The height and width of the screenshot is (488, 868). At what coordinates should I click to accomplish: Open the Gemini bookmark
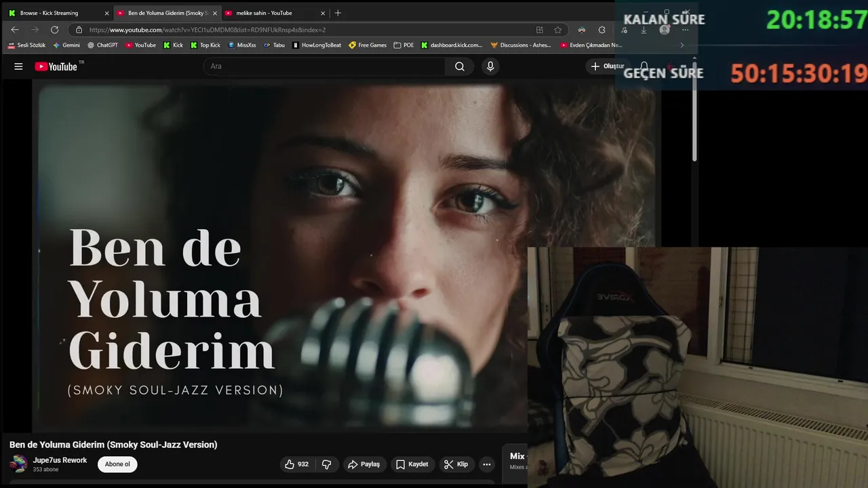coord(66,45)
